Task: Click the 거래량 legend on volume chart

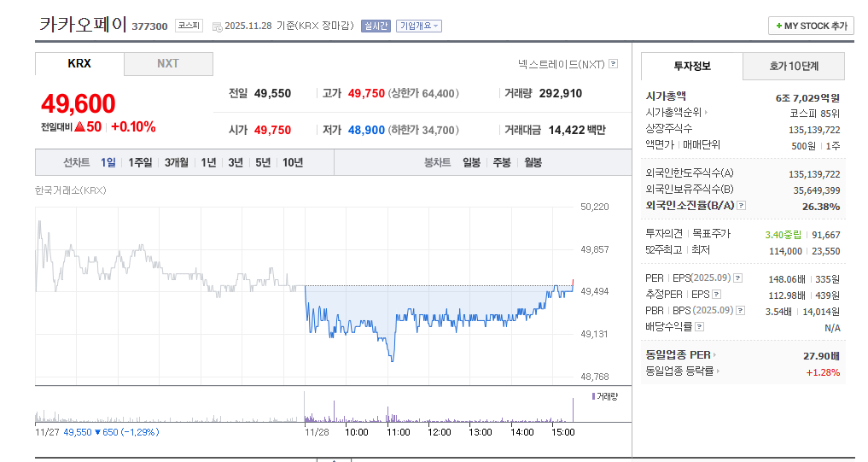Action: coord(604,396)
